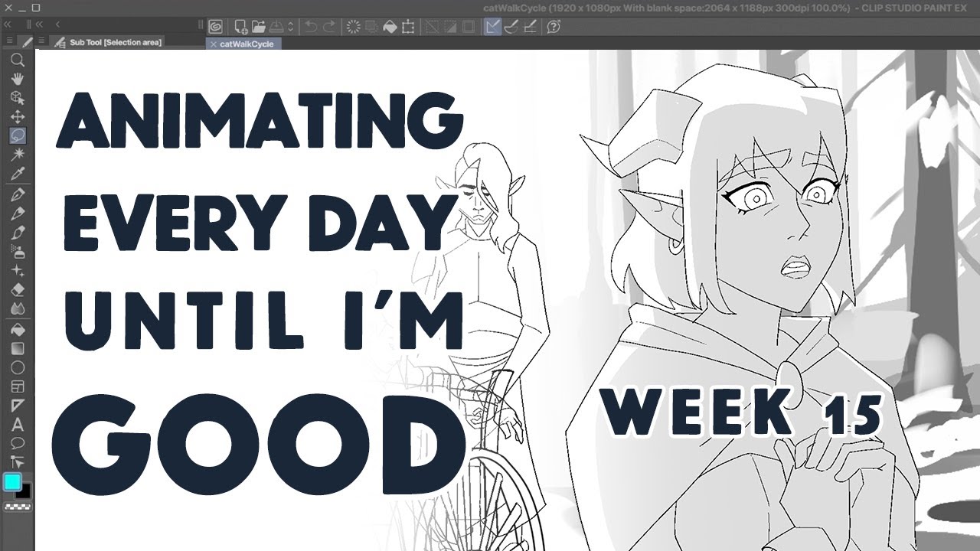980x551 pixels.
Task: Click the Scale/Rotate transform icon
Action: pyautogui.click(x=408, y=27)
